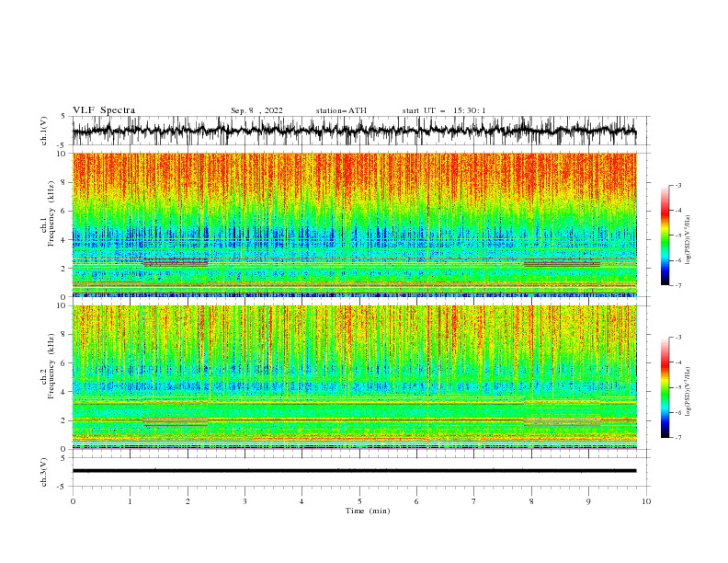728x563 pixels.
Task: Click the ch.1 frequency tick label '8'
Action: click(64, 182)
